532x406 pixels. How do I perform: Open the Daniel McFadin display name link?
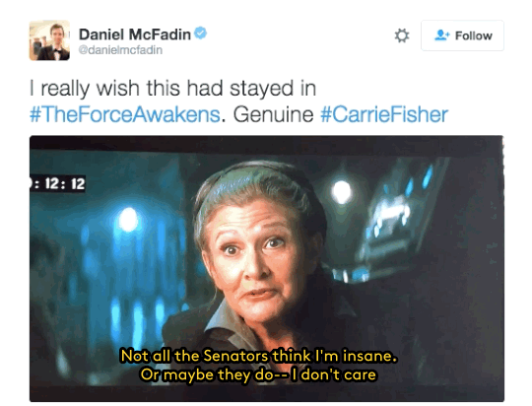click(x=135, y=34)
